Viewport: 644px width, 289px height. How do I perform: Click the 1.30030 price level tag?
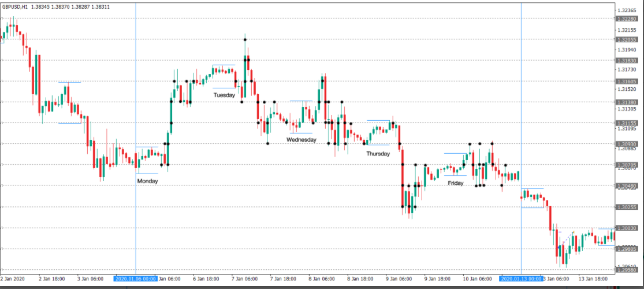click(627, 228)
